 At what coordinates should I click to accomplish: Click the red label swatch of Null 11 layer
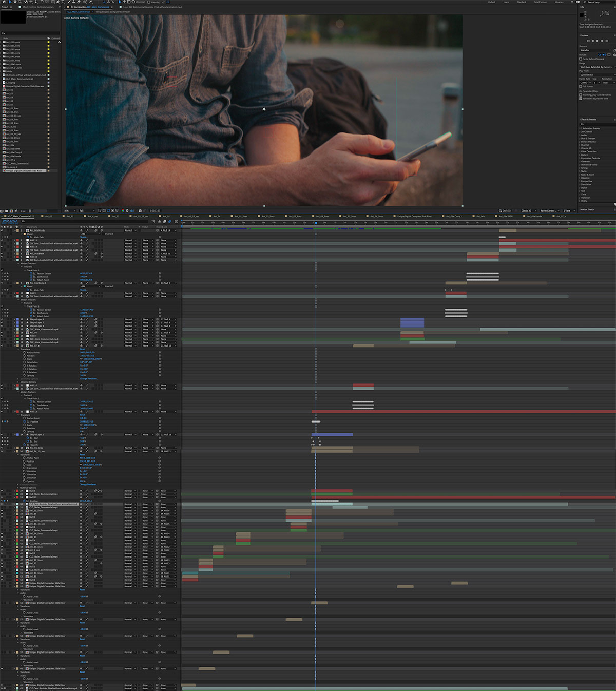pyautogui.click(x=18, y=240)
